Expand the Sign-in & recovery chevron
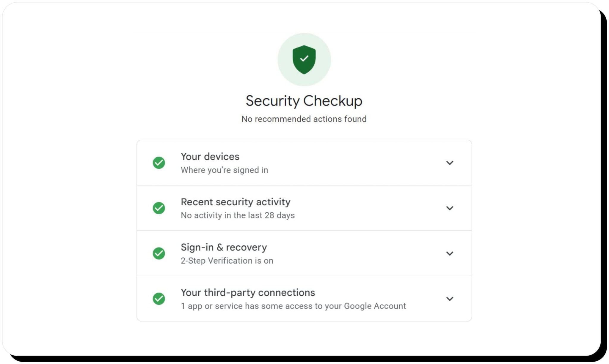The image size is (609, 364). [x=450, y=253]
